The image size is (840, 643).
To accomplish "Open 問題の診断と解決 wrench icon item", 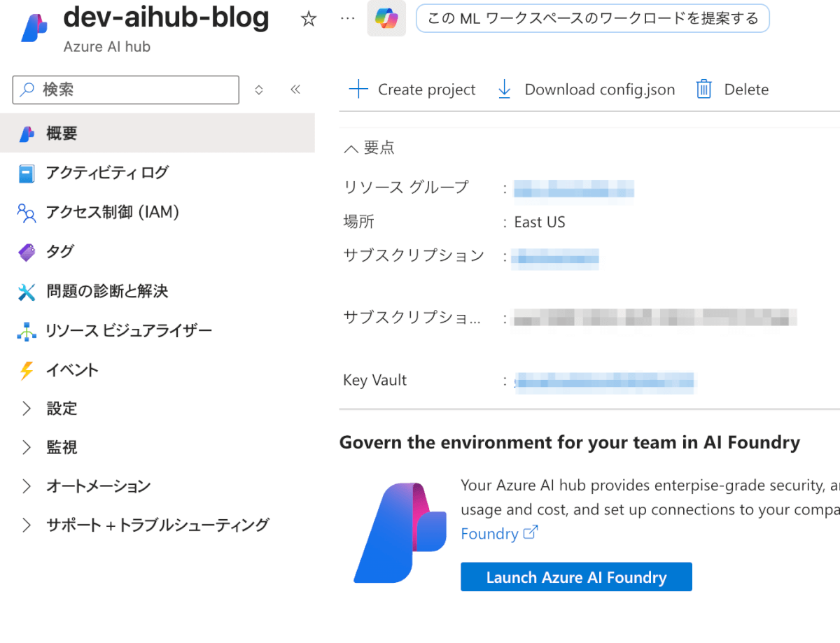I will pyautogui.click(x=106, y=291).
